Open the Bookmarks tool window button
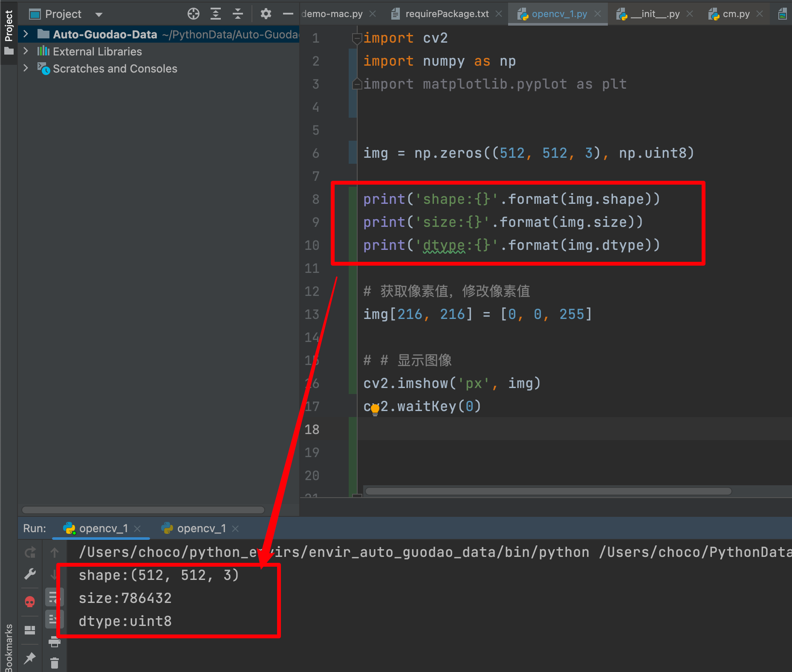 pos(9,647)
